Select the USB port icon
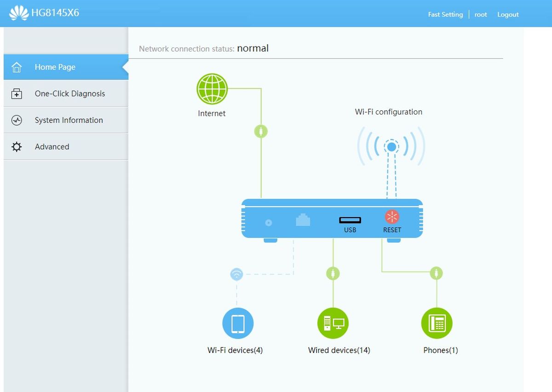The height and width of the screenshot is (392, 552). pos(350,220)
